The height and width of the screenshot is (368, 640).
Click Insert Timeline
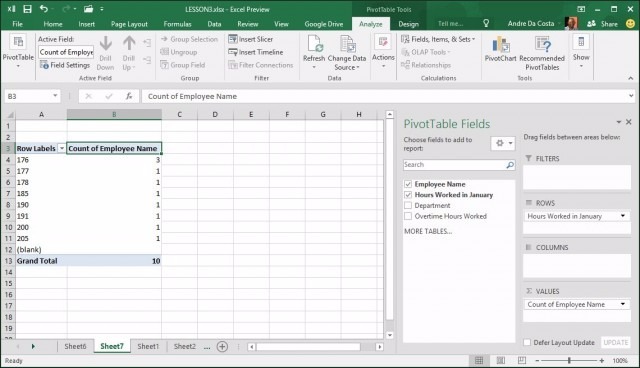point(256,52)
